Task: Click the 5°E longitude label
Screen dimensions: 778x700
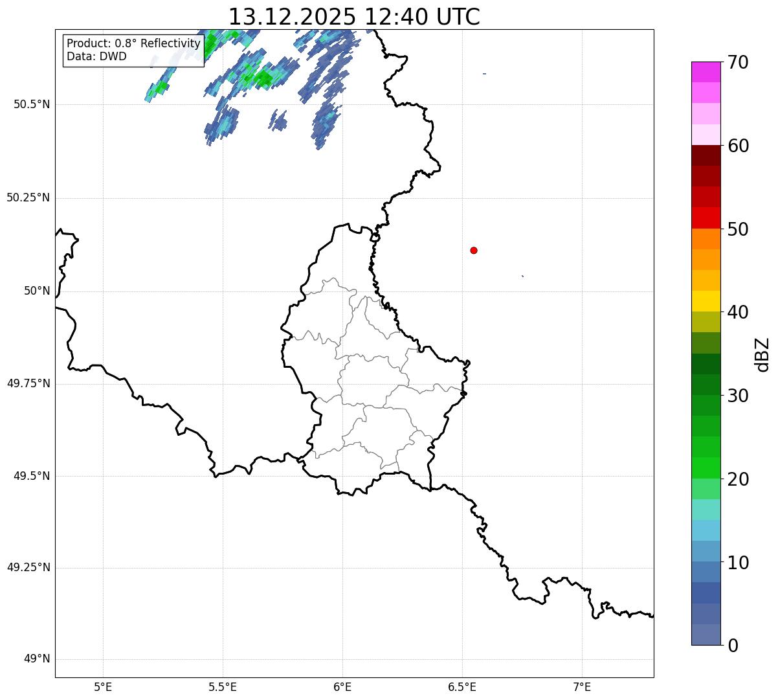Action: click(103, 686)
